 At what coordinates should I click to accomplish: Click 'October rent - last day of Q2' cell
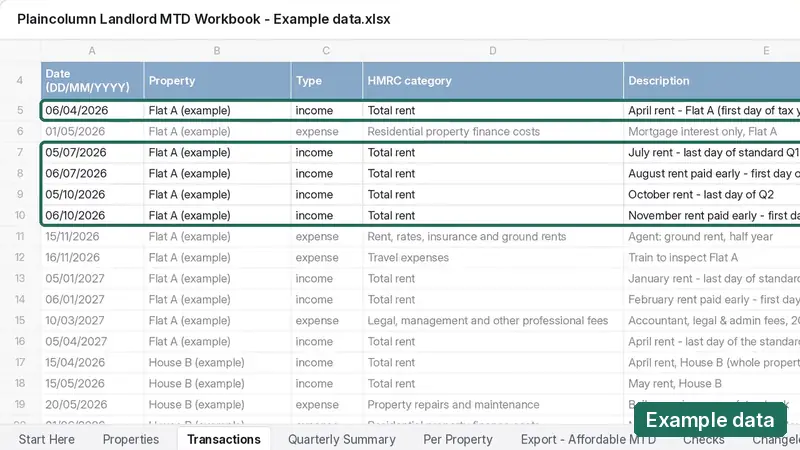pos(712,194)
